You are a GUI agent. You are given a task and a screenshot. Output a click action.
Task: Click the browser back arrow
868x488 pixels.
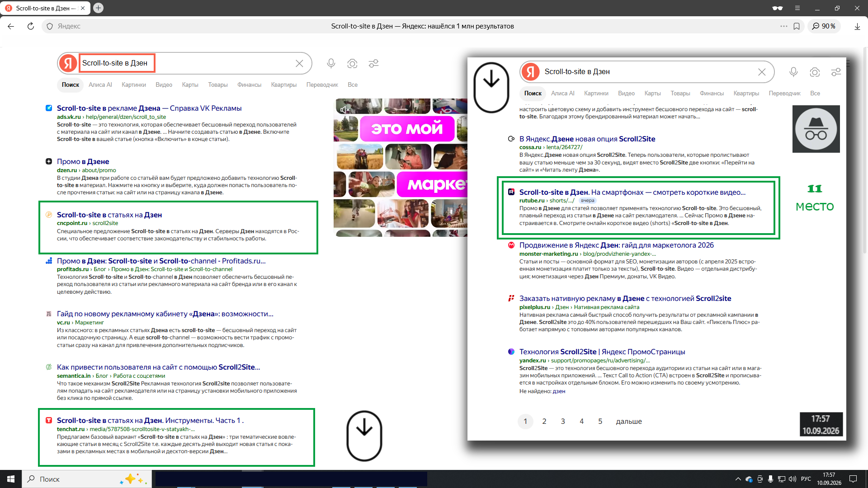11,26
